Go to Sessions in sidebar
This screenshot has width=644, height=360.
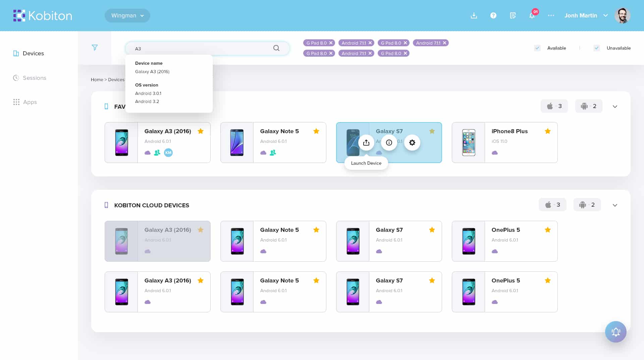click(30, 78)
